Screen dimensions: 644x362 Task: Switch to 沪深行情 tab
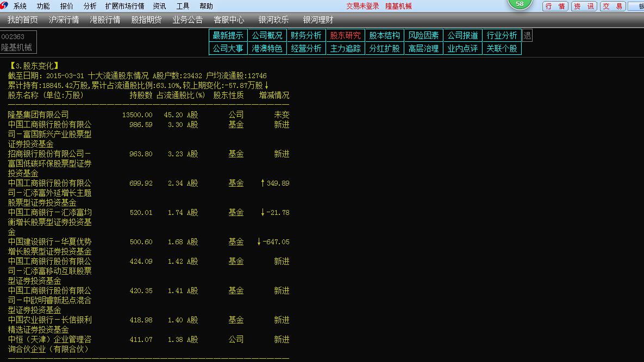click(64, 20)
